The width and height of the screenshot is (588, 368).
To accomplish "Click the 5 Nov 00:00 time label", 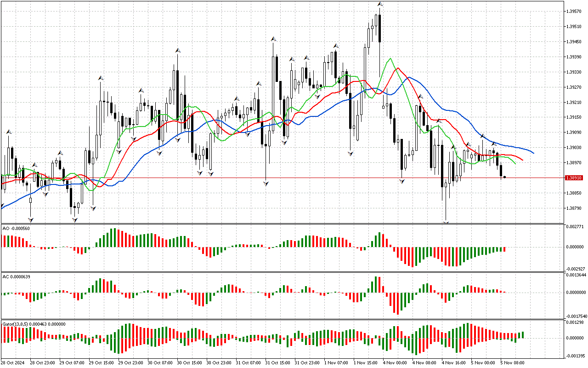I will click(x=483, y=363).
